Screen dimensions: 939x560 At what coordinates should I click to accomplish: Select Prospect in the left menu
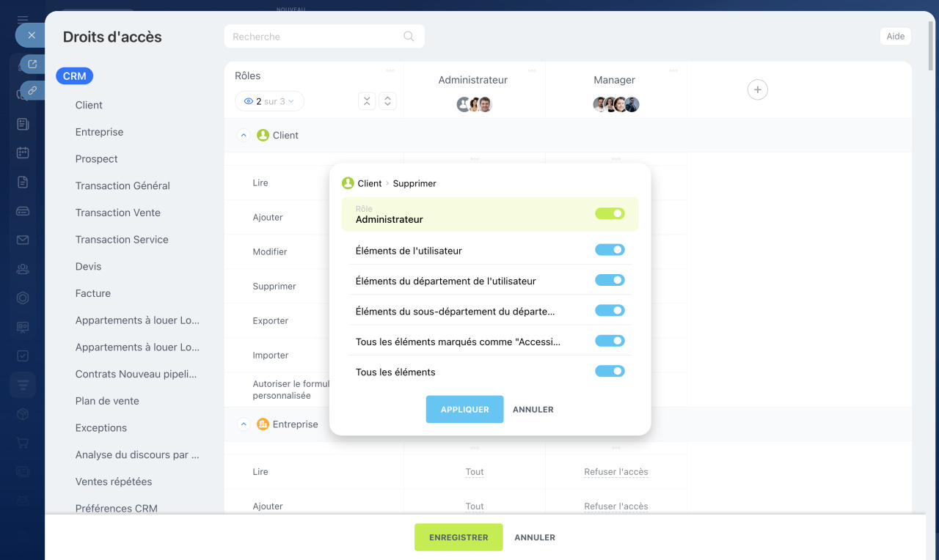(96, 159)
